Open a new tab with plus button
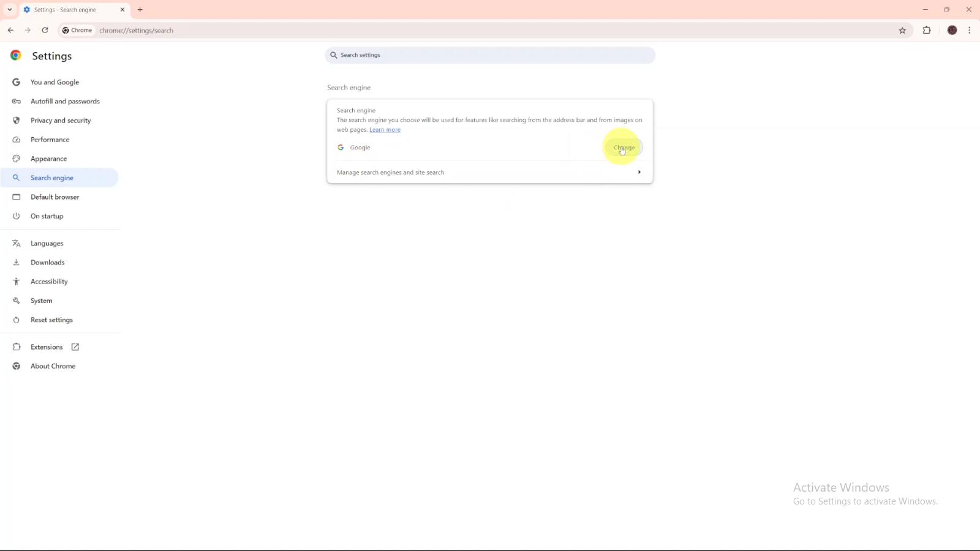This screenshot has width=980, height=551. (x=140, y=10)
